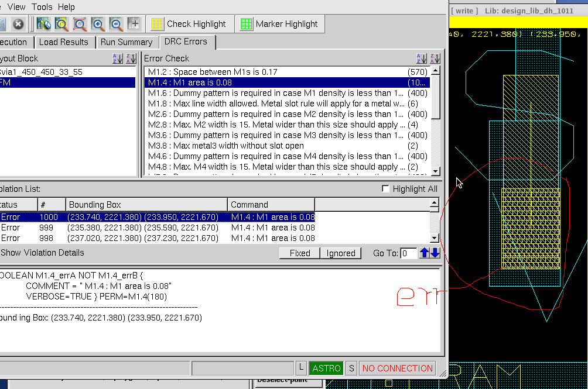Enable the Highlight All checkbox

click(385, 189)
